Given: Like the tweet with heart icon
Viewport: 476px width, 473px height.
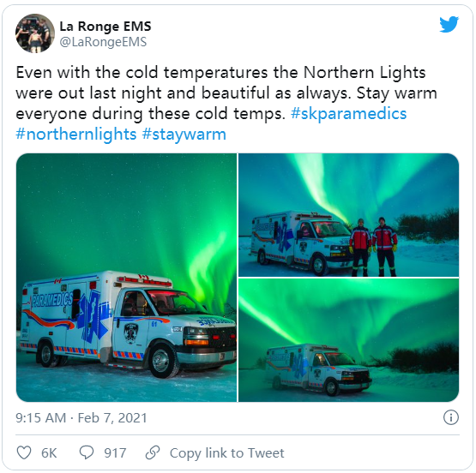Looking at the screenshot, I should tap(24, 453).
